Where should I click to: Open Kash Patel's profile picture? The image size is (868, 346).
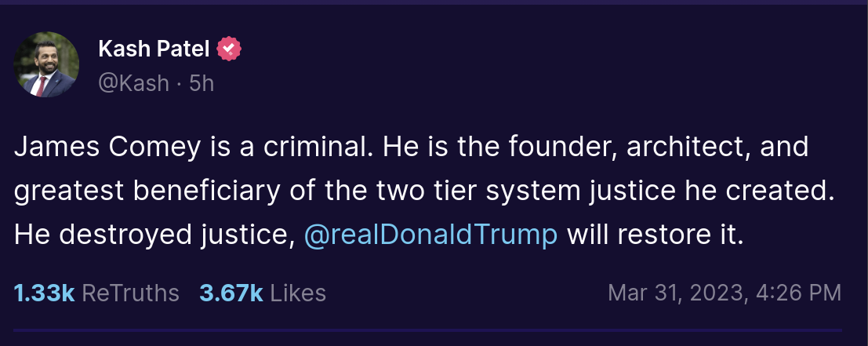click(46, 65)
